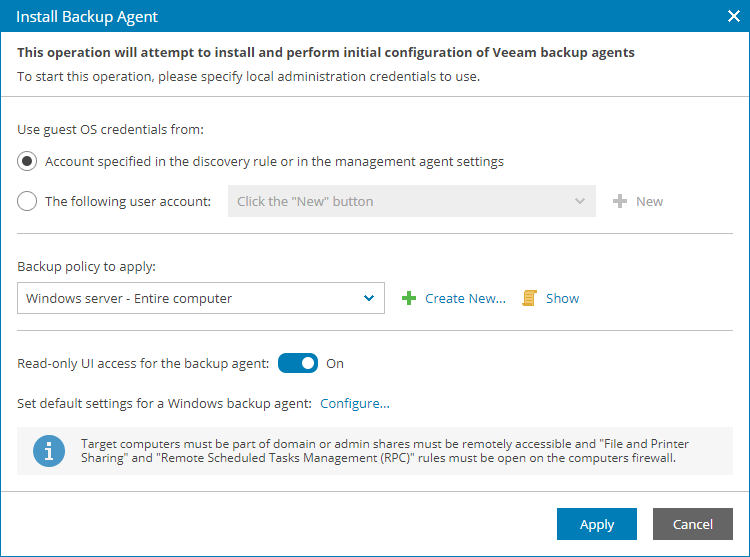Click the yellow scroll Show policy icon
This screenshot has width=750, height=557.
530,298
